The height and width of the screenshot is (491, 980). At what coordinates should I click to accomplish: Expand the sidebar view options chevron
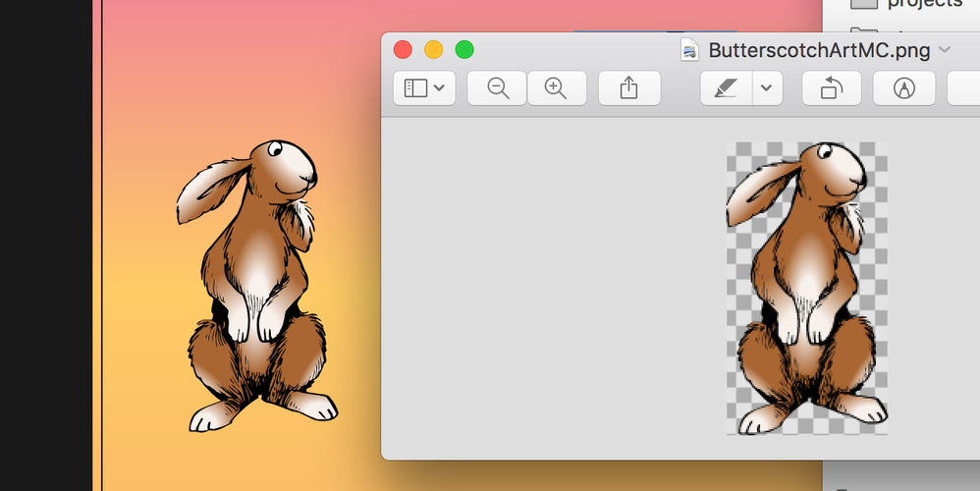439,88
